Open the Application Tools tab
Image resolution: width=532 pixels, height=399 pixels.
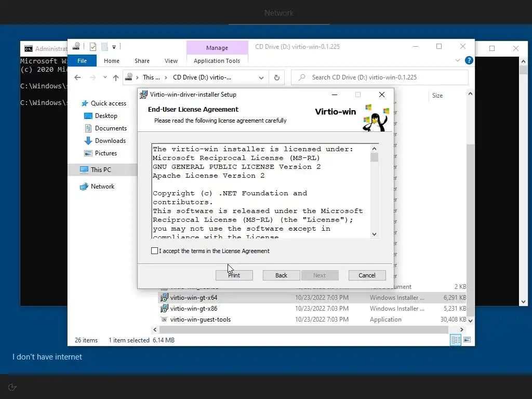(x=217, y=61)
